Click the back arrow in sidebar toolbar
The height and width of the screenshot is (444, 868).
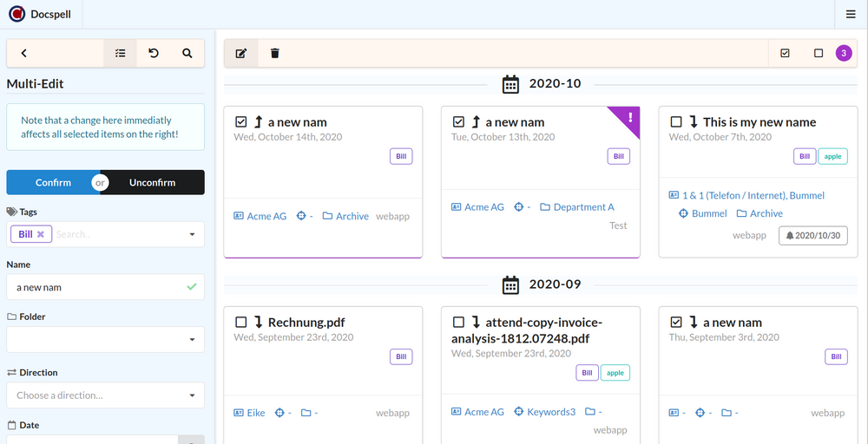(24, 53)
